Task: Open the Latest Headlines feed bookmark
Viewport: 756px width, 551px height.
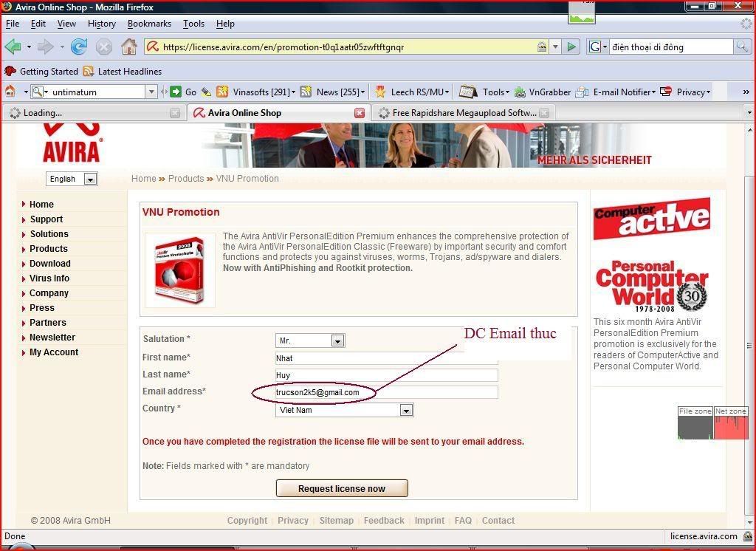Action: (x=123, y=72)
